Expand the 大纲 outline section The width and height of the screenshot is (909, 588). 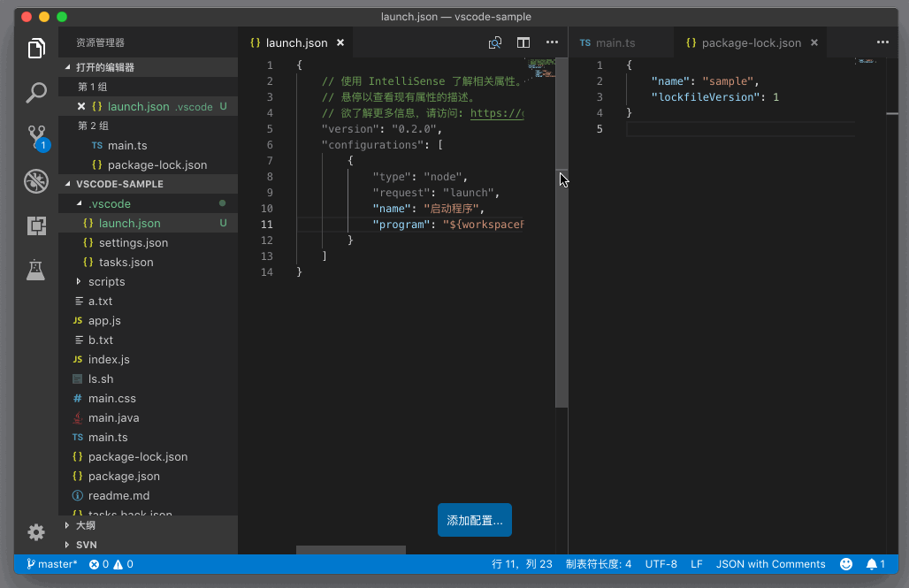click(86, 525)
